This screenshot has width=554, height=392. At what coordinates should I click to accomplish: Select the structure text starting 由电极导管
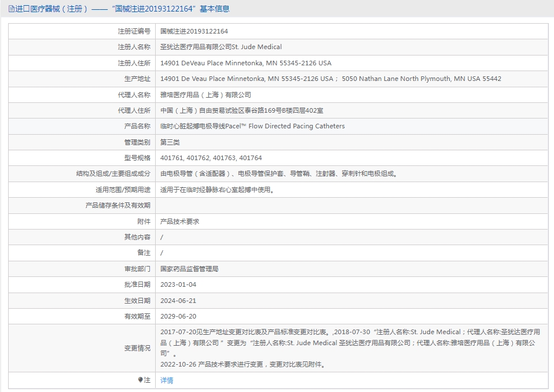click(279, 173)
